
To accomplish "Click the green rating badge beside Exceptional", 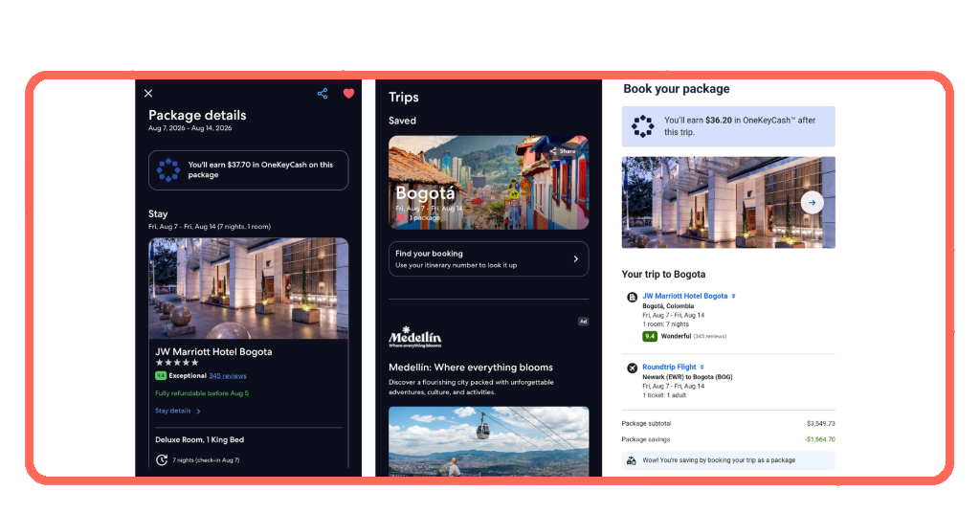I will [x=161, y=376].
